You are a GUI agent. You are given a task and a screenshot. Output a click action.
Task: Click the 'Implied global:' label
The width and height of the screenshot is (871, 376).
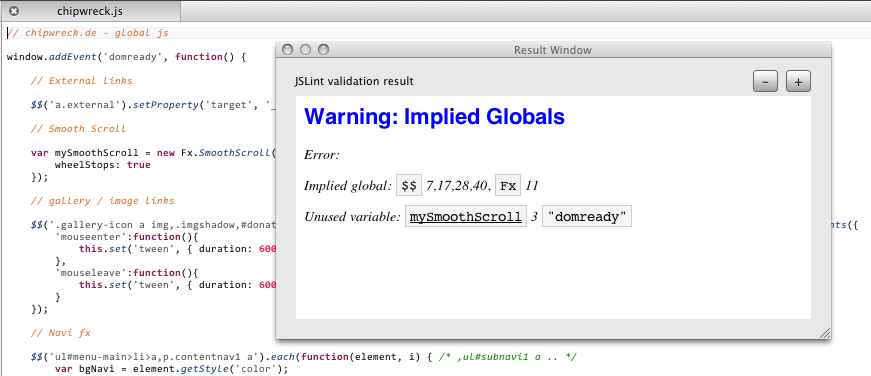point(348,186)
